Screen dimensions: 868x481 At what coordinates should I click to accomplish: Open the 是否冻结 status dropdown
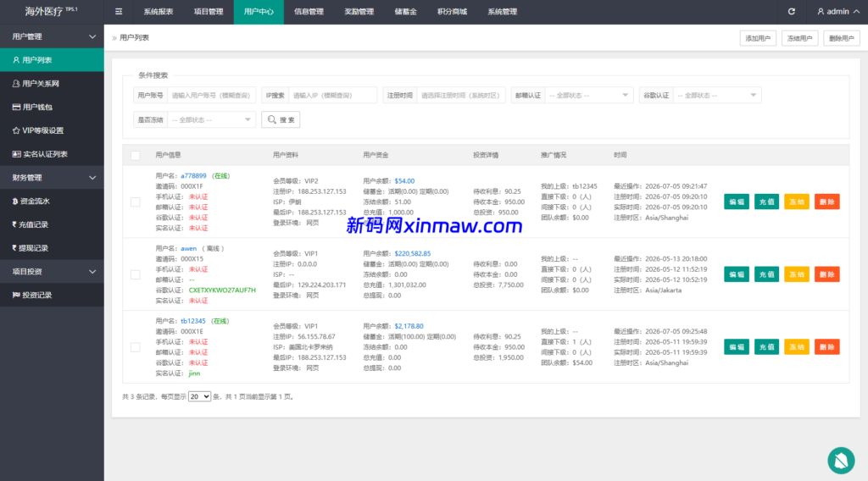(x=211, y=119)
